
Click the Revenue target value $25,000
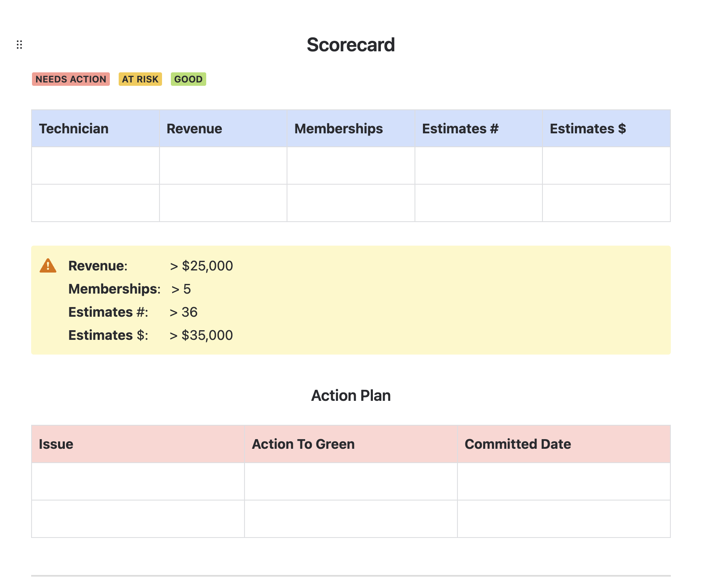pos(202,266)
